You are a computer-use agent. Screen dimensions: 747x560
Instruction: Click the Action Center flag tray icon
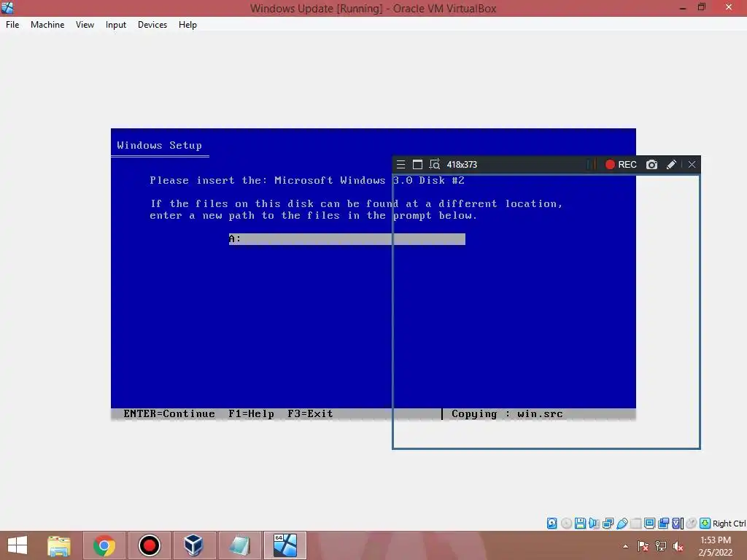pyautogui.click(x=643, y=546)
